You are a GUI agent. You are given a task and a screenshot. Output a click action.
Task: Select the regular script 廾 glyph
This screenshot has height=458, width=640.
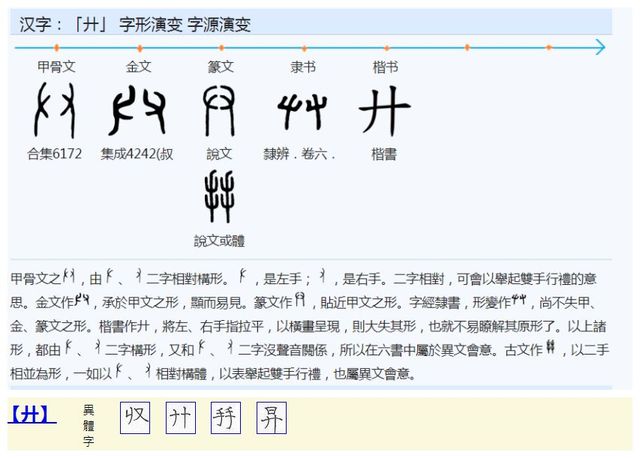[x=385, y=111]
